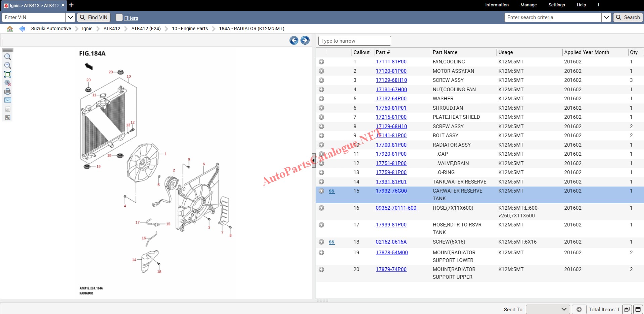Toggle the Filters checkbox

click(119, 17)
